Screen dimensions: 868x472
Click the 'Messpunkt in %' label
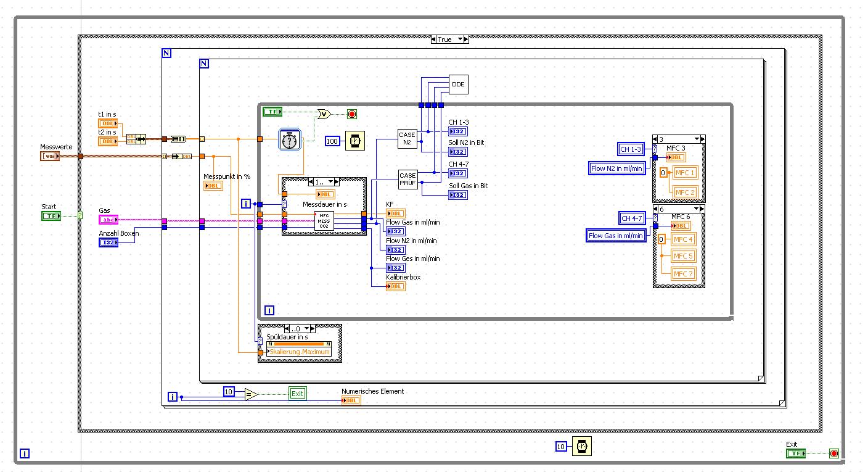coord(227,176)
